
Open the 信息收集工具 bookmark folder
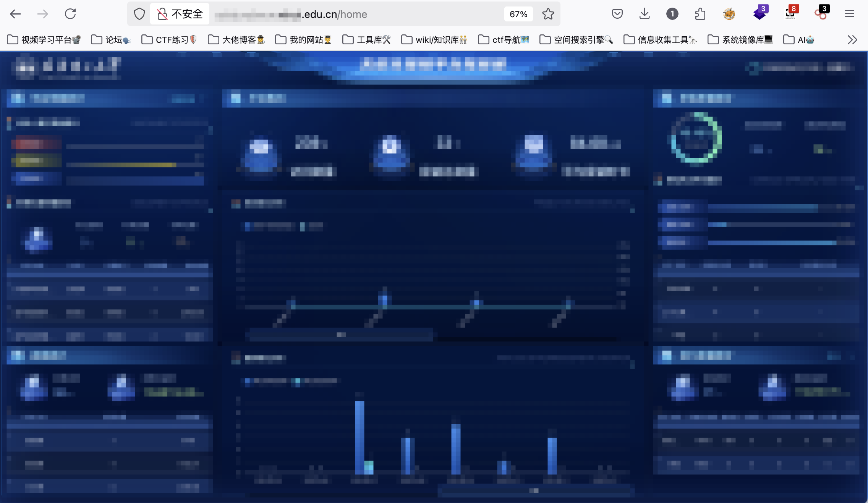(x=660, y=40)
